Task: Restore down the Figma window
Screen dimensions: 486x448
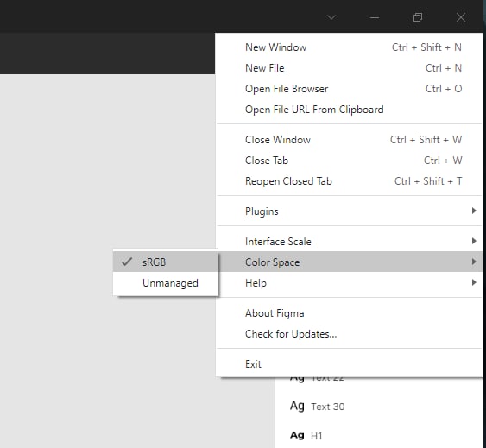Action: pos(418,17)
